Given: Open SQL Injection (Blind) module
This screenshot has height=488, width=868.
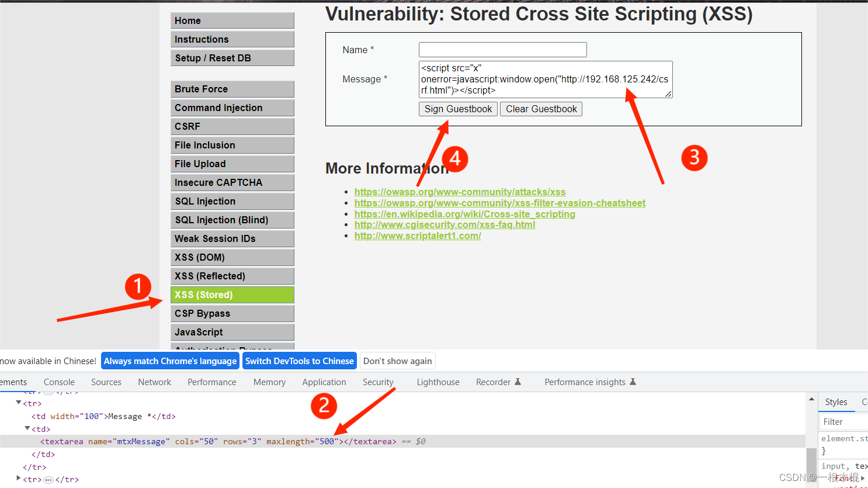Looking at the screenshot, I should pyautogui.click(x=232, y=220).
